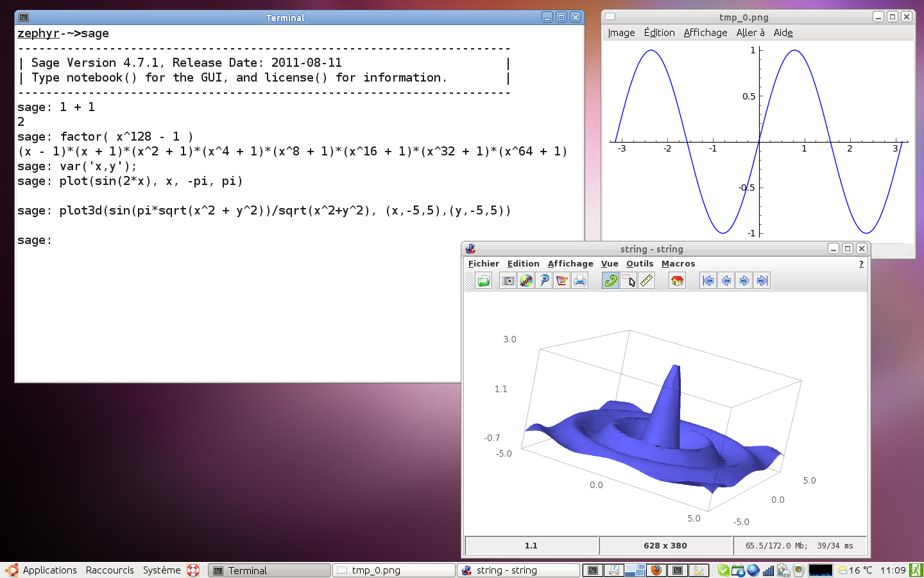The image size is (924, 578).
Task: Click the home reset view icon
Action: tap(677, 281)
